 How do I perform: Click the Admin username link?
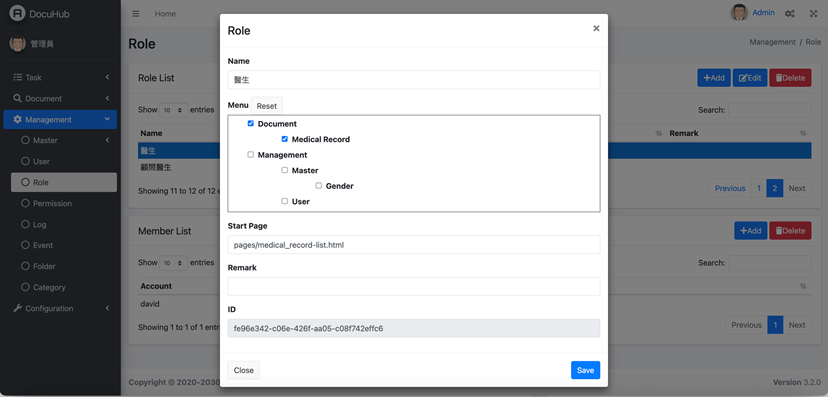[764, 13]
